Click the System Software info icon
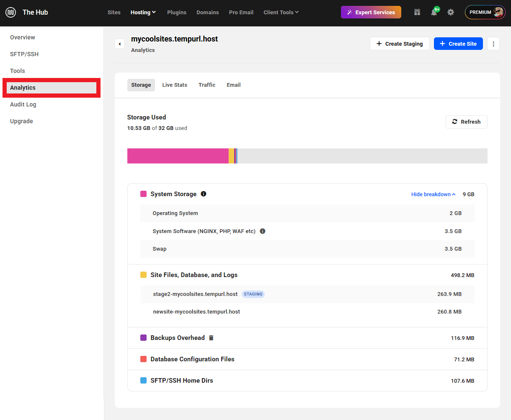Image resolution: width=511 pixels, height=420 pixels. (263, 231)
